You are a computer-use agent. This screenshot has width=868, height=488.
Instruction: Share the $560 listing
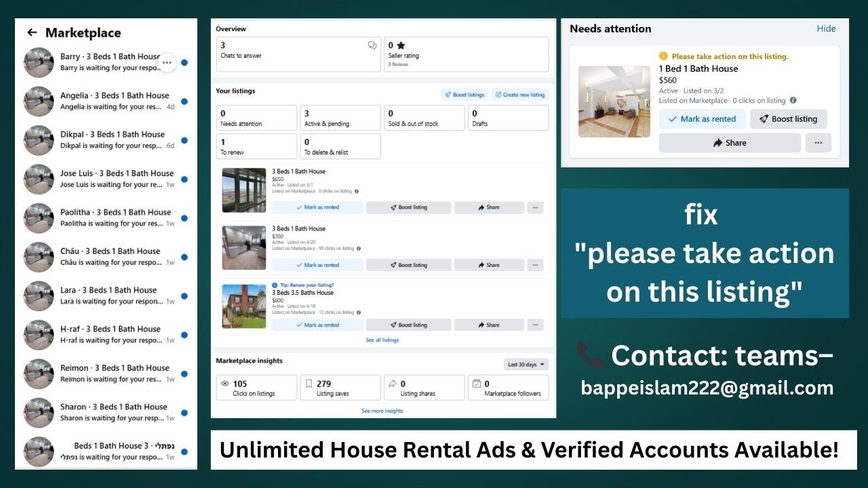(730, 143)
